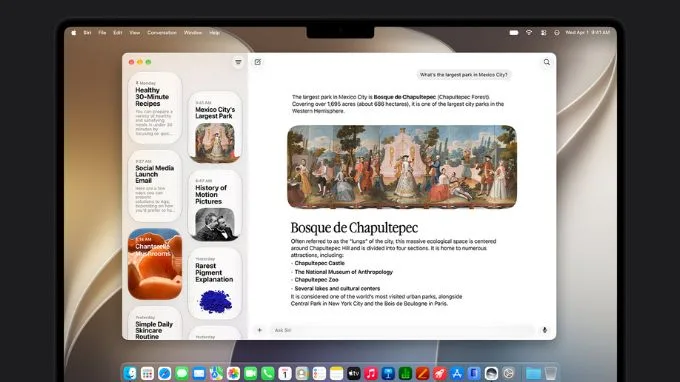
Task: Click 'The National Museum of Anthropology' item
Action: (343, 272)
